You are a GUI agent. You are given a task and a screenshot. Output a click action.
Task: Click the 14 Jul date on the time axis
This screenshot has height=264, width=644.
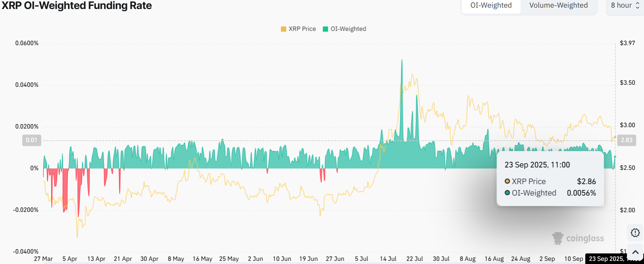pos(388,259)
